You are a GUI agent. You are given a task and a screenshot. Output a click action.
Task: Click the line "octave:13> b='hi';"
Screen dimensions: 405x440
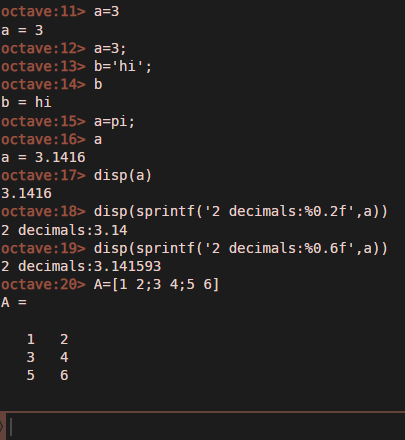76,66
